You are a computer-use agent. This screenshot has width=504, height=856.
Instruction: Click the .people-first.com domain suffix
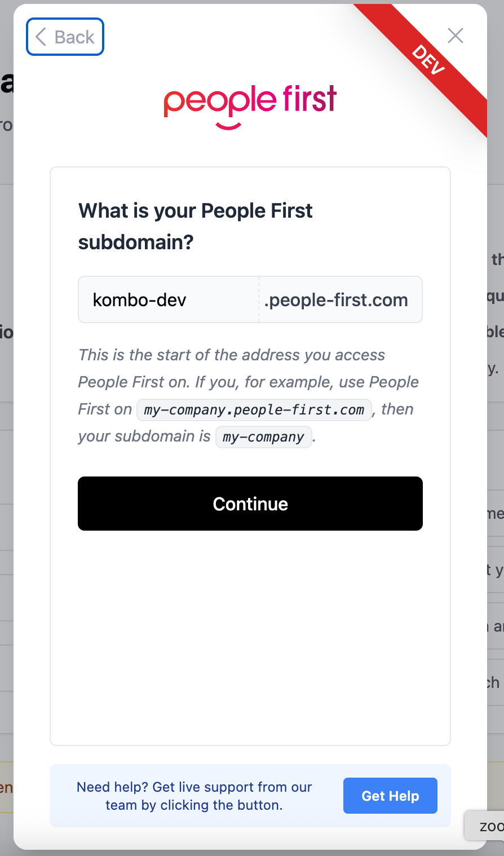(x=337, y=300)
